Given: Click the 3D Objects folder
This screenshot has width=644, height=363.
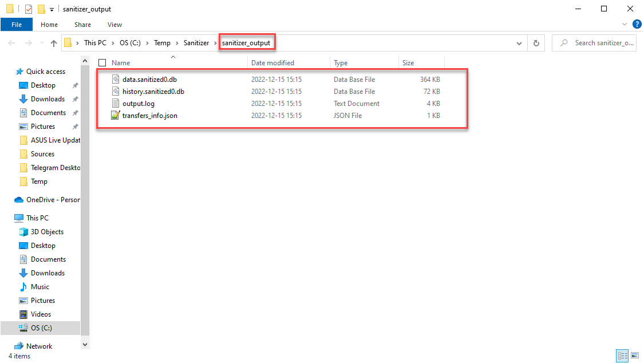Looking at the screenshot, I should [47, 232].
